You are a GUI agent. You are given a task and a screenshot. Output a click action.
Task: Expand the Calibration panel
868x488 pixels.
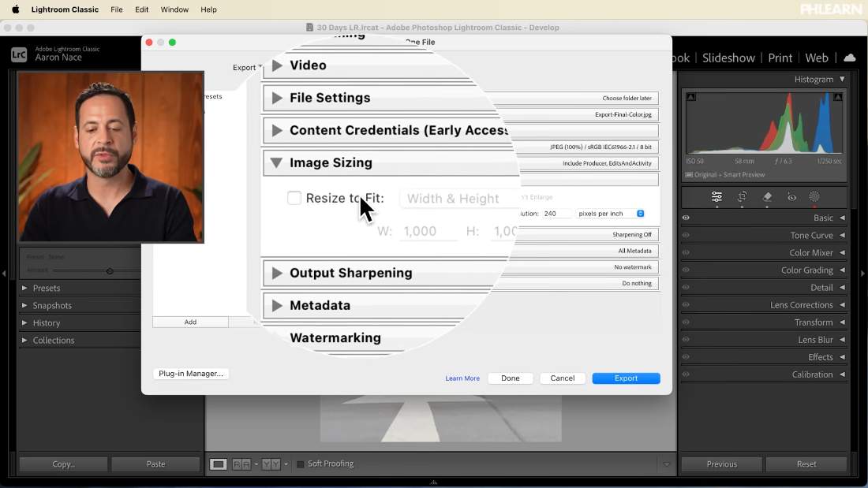click(842, 374)
